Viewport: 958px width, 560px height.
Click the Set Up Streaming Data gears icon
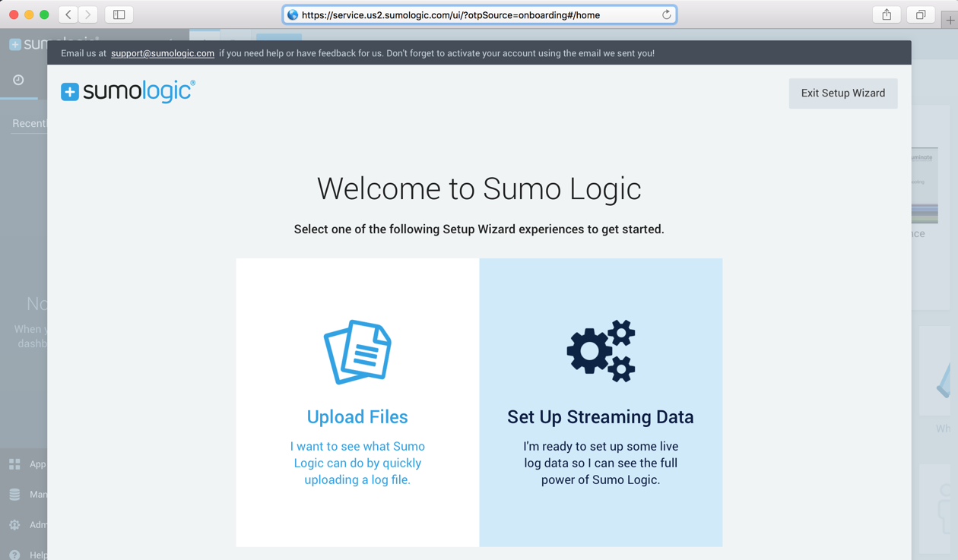point(601,351)
